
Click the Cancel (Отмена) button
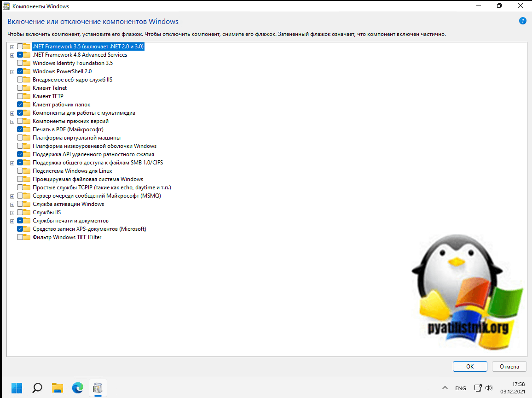click(509, 367)
